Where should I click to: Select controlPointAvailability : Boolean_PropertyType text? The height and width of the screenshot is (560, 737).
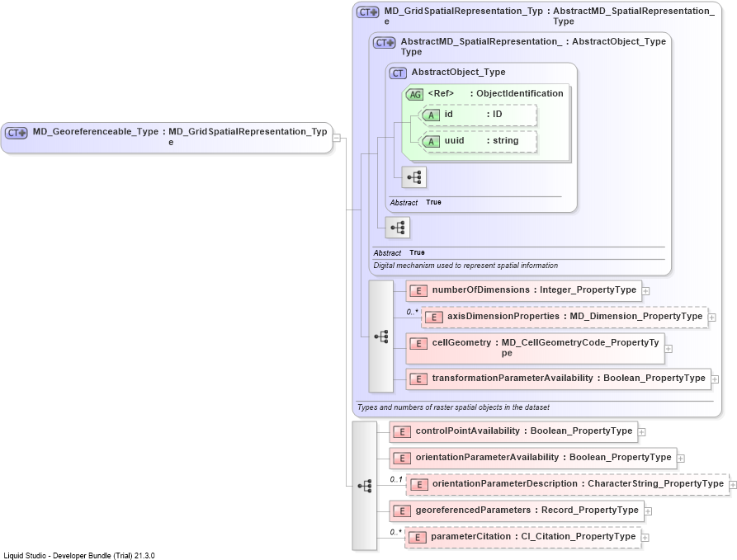tap(524, 431)
